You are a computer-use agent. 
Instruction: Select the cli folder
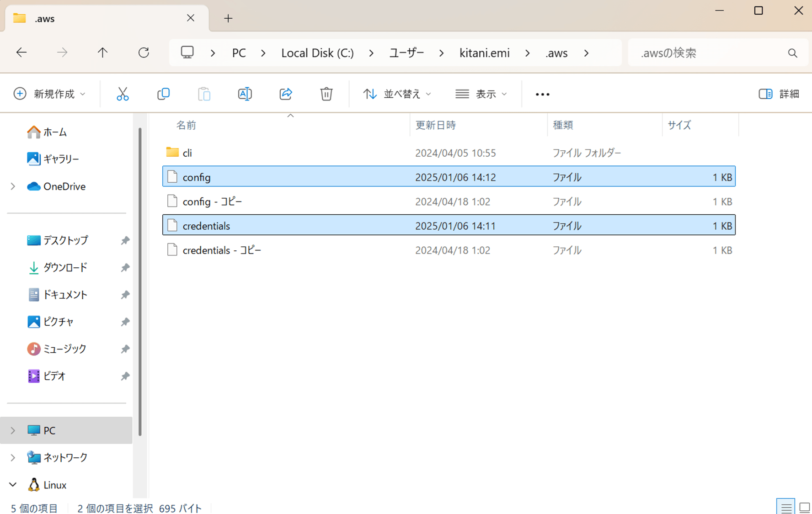tap(449, 153)
